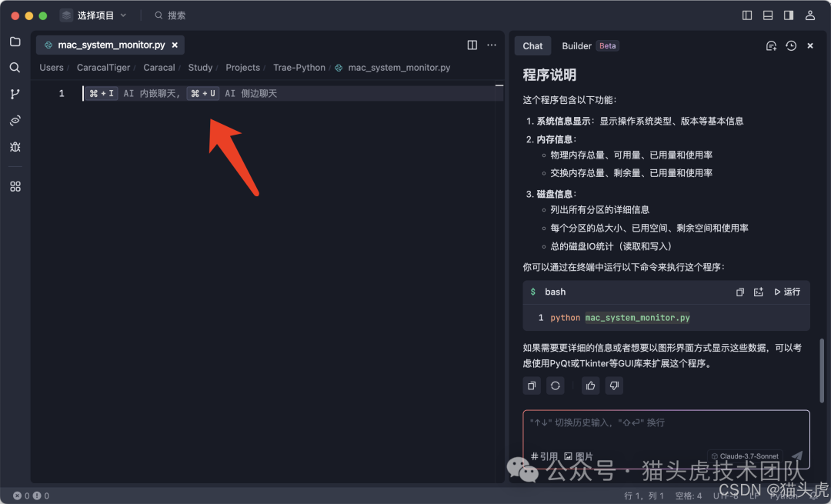Expand the Projects breadcrumb segment

[x=242, y=68]
